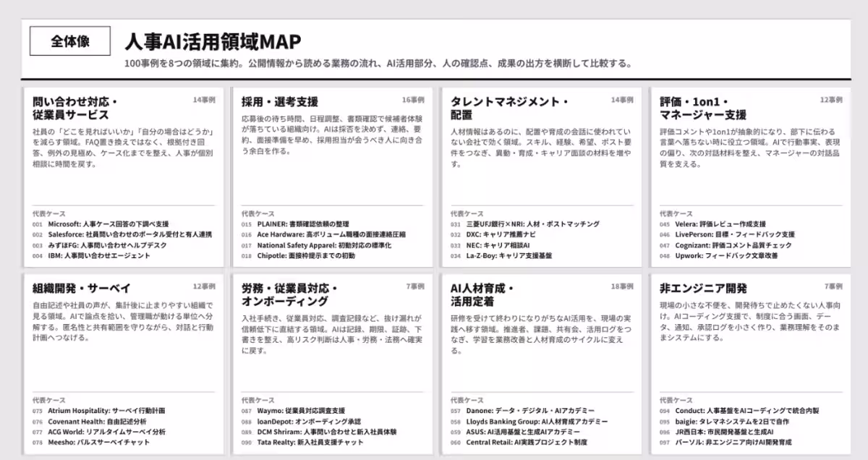Select case 017 National Safety Apparel row
The width and height of the screenshot is (868, 460).
316,245
